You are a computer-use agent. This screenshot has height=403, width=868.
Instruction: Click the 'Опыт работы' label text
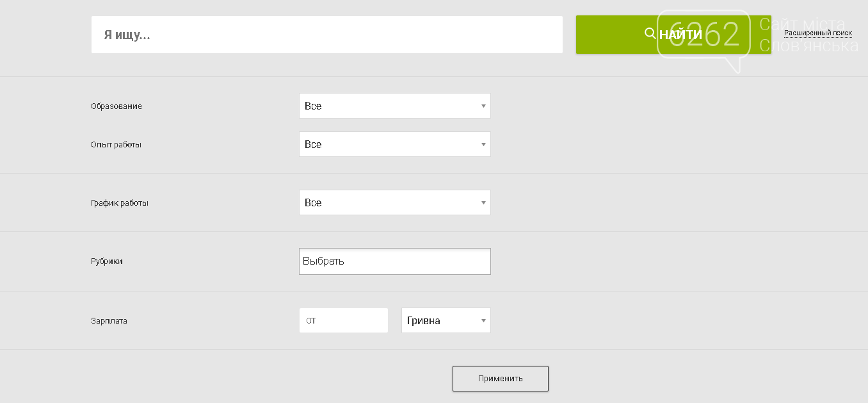pos(116,145)
